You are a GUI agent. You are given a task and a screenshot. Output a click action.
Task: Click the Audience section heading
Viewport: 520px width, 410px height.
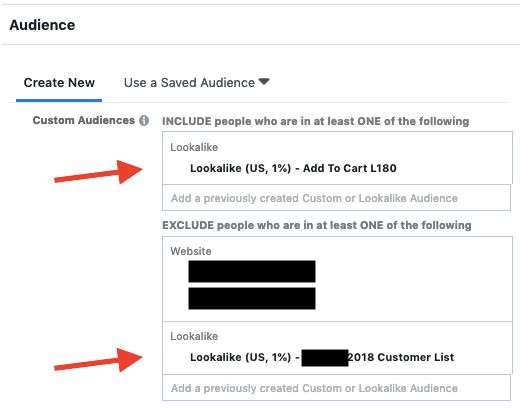42,25
